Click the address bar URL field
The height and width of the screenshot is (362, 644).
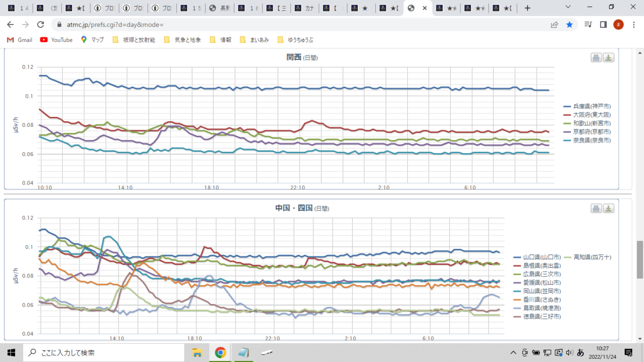(301, 25)
